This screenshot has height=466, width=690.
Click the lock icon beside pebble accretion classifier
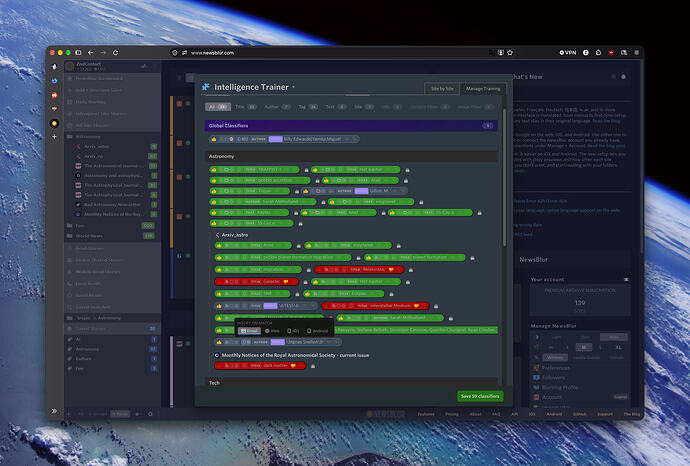pos(317,181)
